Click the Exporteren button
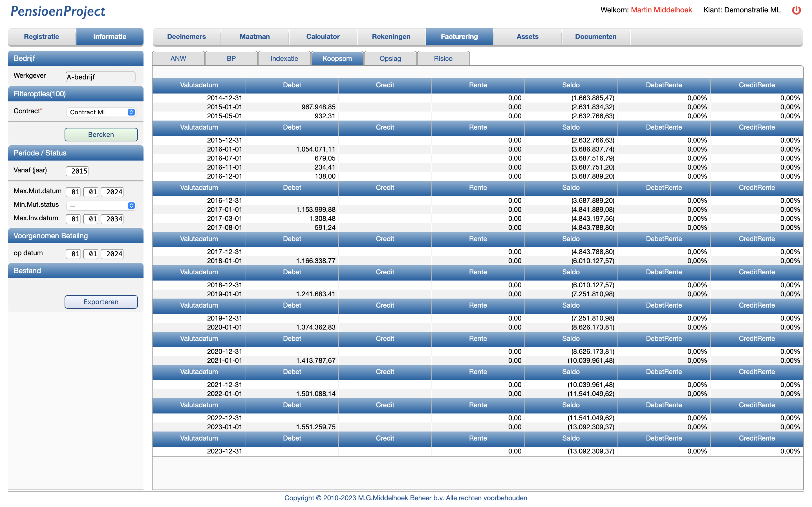Screen dimensions: 812x507 tap(101, 302)
